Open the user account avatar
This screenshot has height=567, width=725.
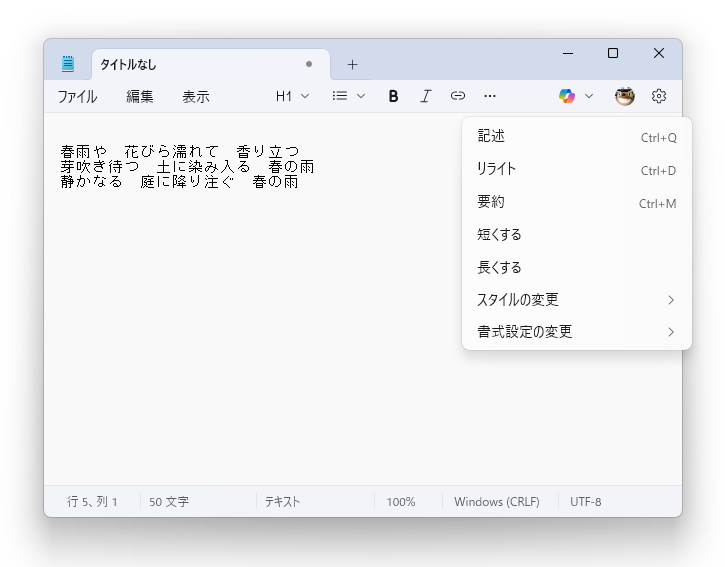point(625,96)
